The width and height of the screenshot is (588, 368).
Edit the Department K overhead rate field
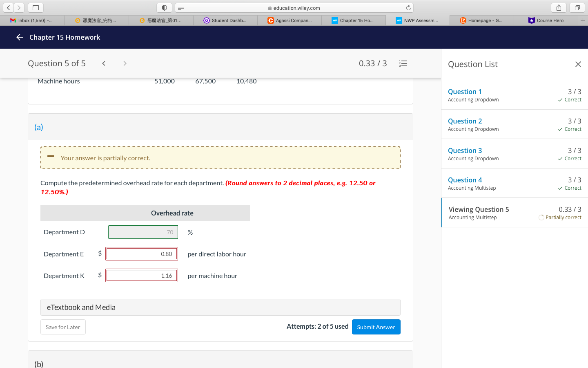(x=142, y=276)
